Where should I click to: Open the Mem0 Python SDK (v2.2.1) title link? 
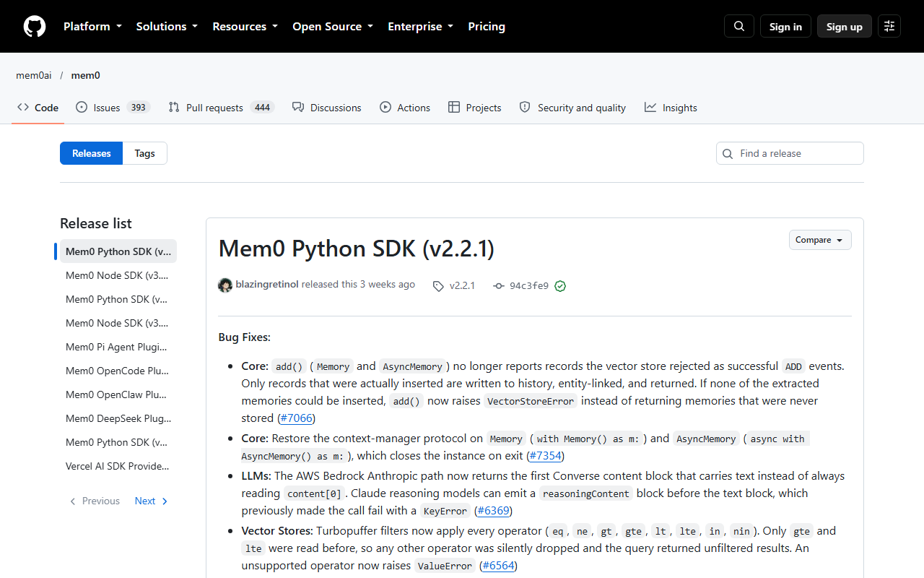(x=357, y=249)
